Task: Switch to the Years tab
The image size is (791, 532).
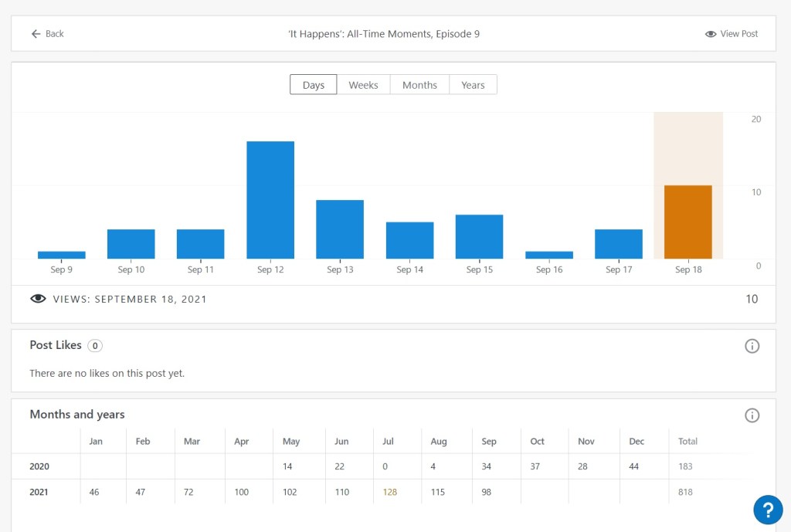Action: 473,85
